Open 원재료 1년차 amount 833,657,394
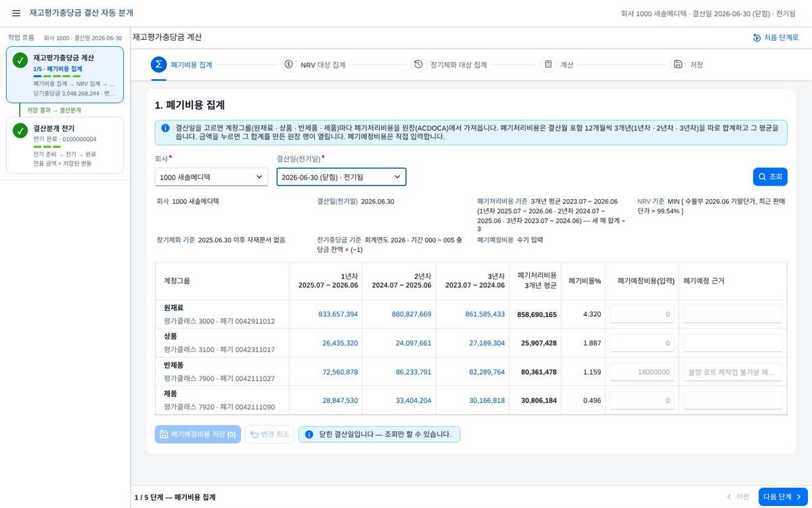Image resolution: width=812 pixels, height=508 pixels. click(x=338, y=314)
